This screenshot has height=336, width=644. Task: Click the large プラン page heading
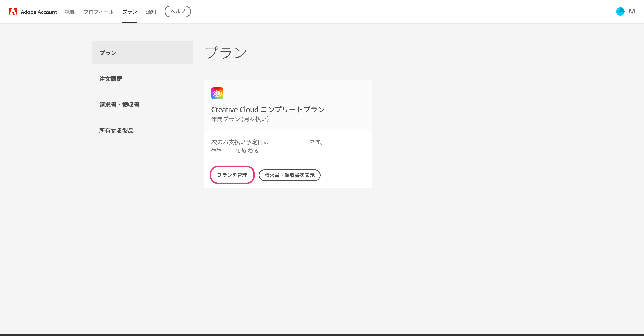[x=226, y=53]
